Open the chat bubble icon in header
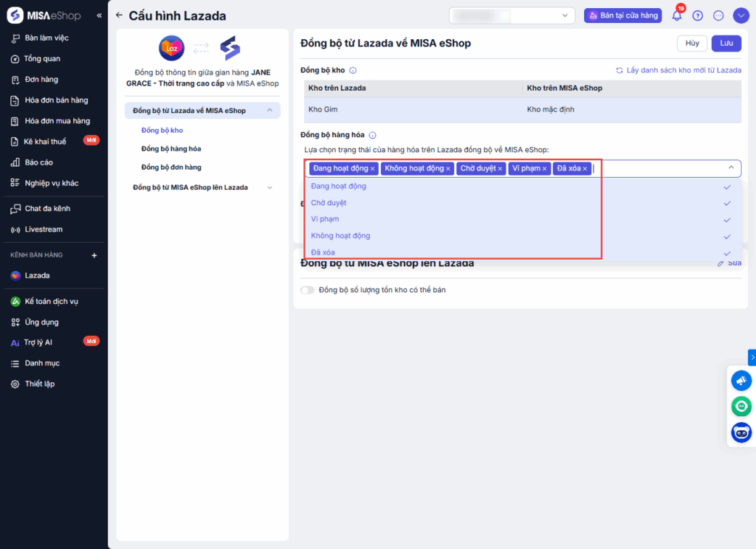 (718, 15)
